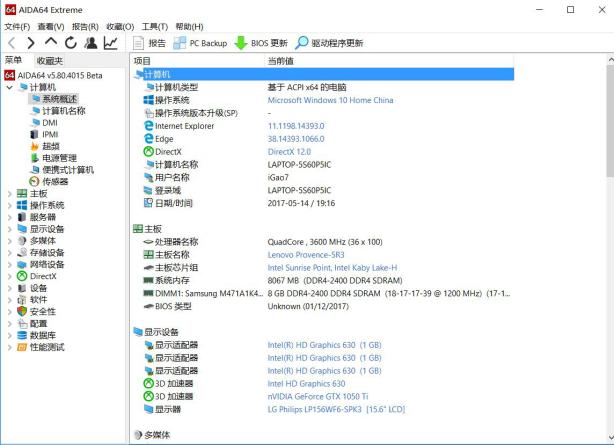Click the 安全性 shield icon in tree
This screenshot has width=614, height=445.
pyautogui.click(x=22, y=311)
